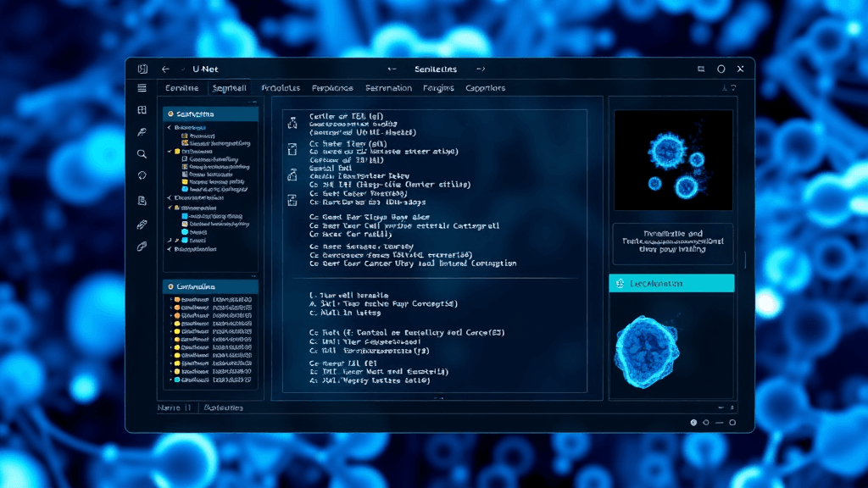Open the hamburger menu in the left sidebar
The height and width of the screenshot is (488, 868).
pyautogui.click(x=142, y=88)
